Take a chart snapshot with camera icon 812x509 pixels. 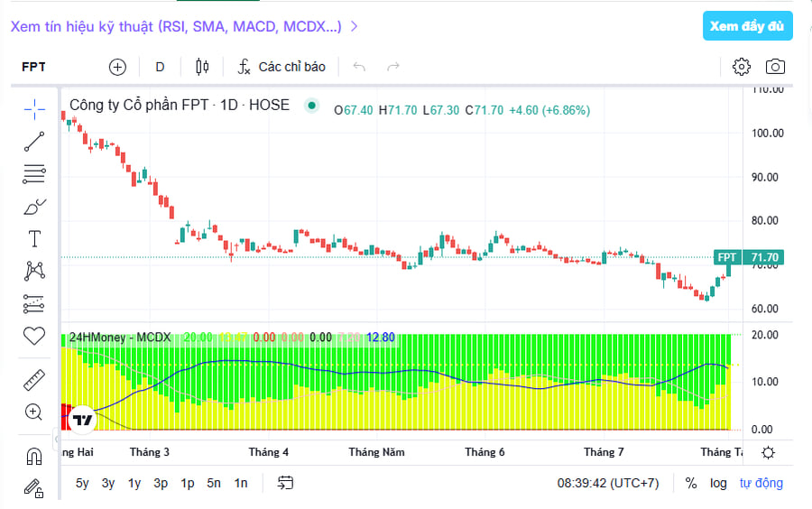[x=775, y=66]
